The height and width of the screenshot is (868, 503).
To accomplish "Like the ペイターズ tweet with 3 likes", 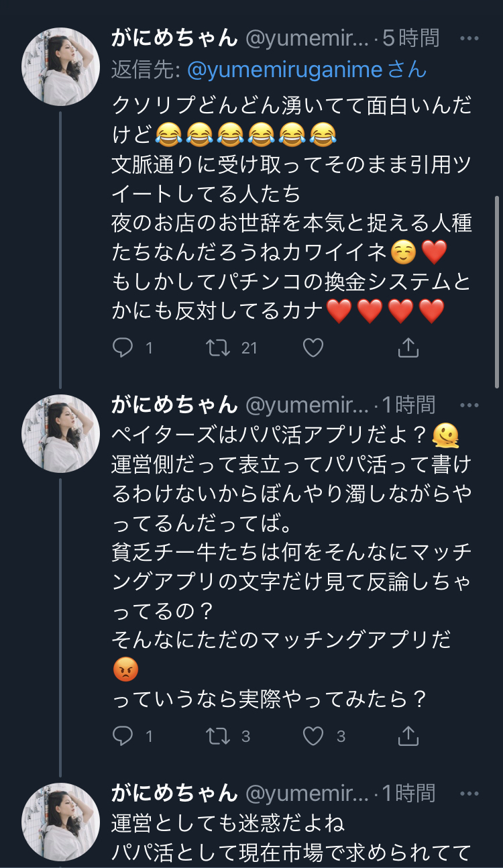I will click(313, 737).
